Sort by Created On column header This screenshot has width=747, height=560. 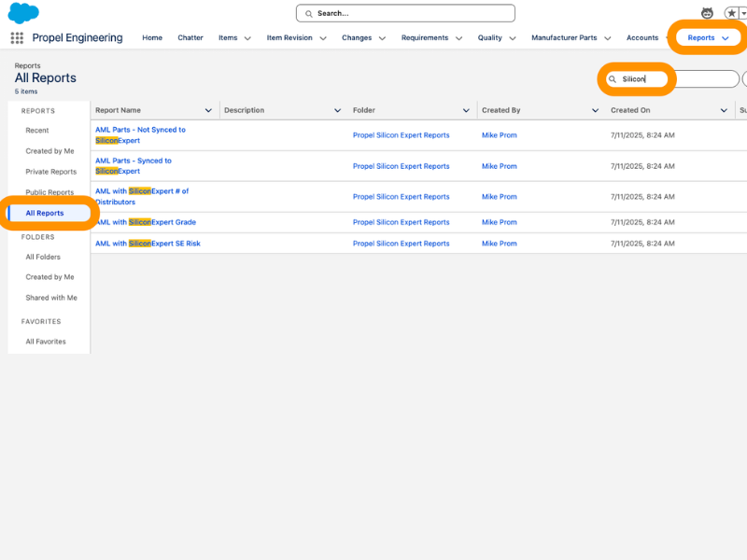[630, 110]
